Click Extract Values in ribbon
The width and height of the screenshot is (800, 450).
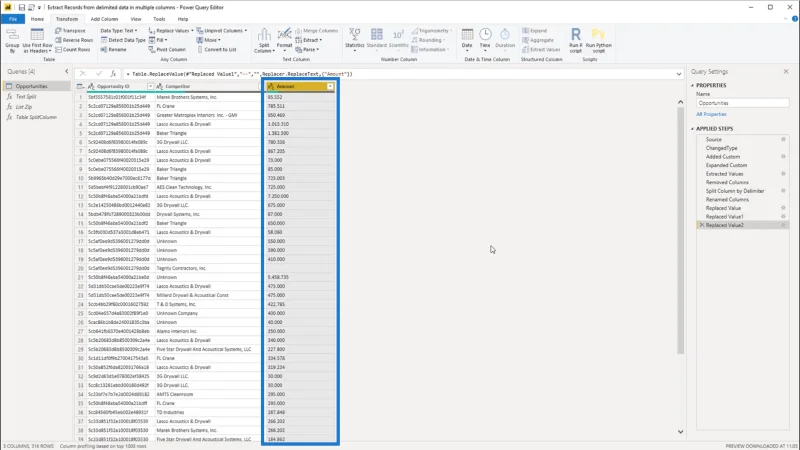pos(541,49)
